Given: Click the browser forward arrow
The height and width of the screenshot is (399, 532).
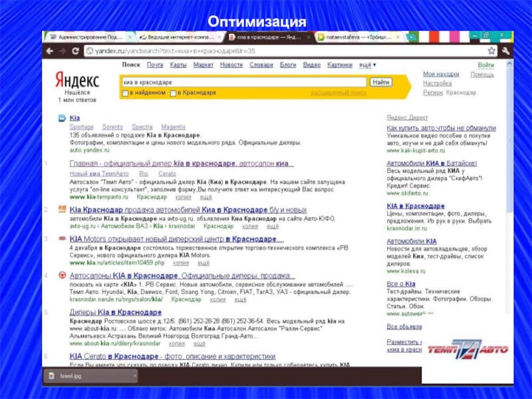Looking at the screenshot, I should 63,51.
